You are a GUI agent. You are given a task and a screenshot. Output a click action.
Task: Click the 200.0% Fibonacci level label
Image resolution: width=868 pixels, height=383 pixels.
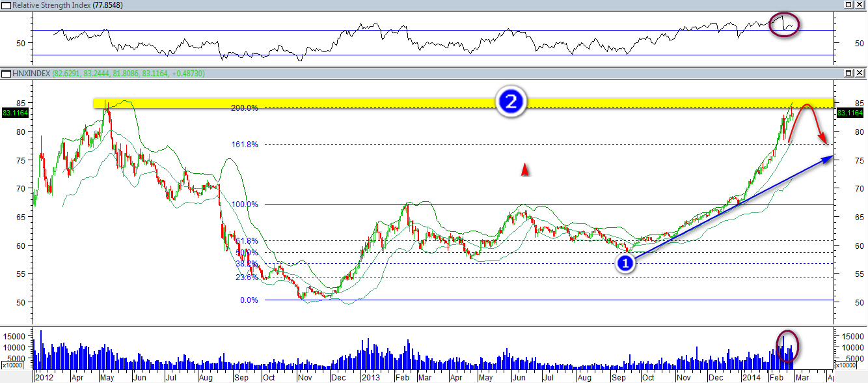tap(245, 108)
